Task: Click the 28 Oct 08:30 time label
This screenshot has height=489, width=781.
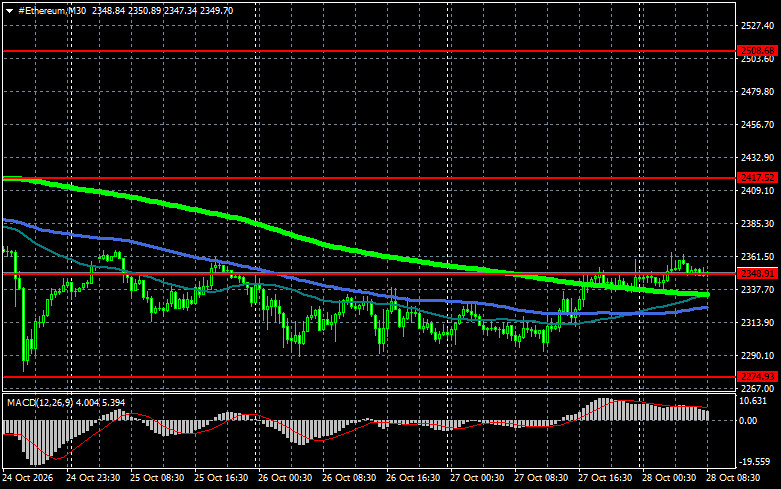Action: click(733, 478)
